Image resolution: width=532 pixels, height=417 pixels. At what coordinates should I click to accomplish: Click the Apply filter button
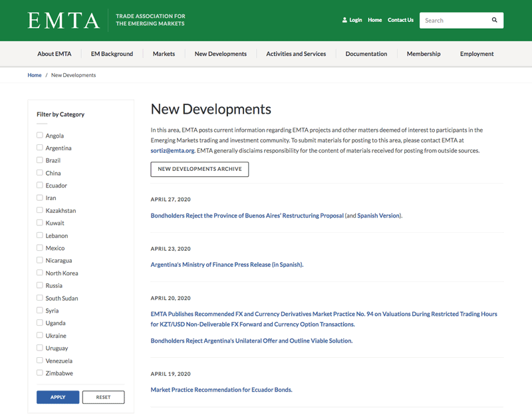pos(57,397)
